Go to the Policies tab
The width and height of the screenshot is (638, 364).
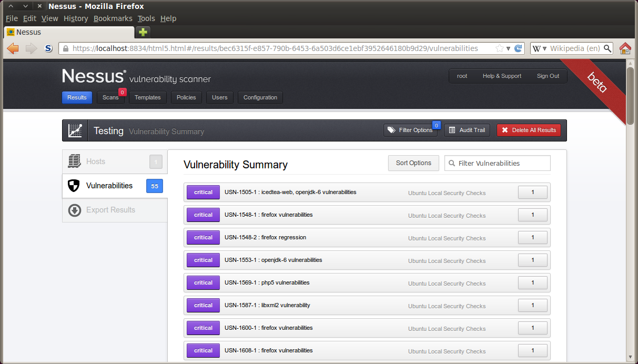pyautogui.click(x=186, y=97)
